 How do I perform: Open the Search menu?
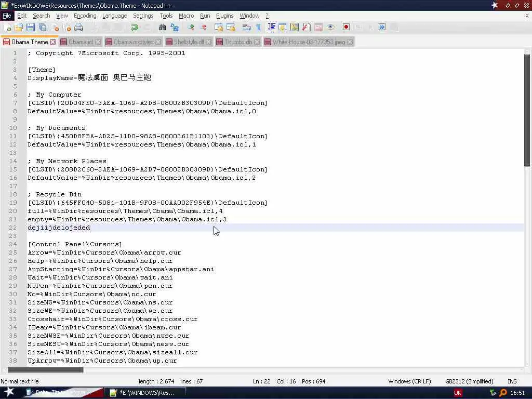point(42,16)
